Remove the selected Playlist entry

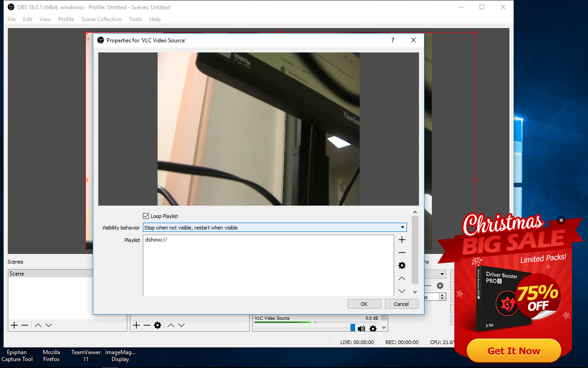pyautogui.click(x=402, y=253)
